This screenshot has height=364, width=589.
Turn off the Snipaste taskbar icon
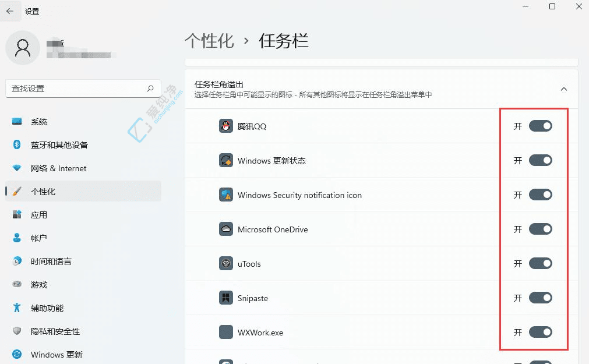541,298
